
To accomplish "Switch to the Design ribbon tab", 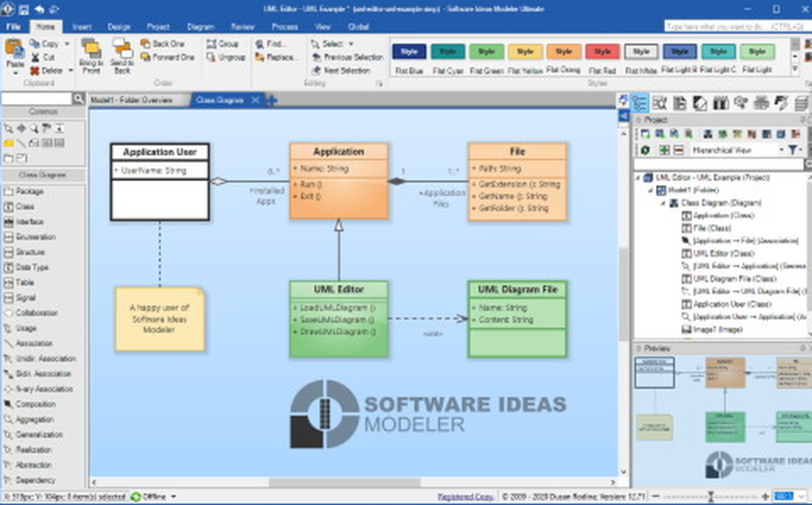I will click(119, 27).
